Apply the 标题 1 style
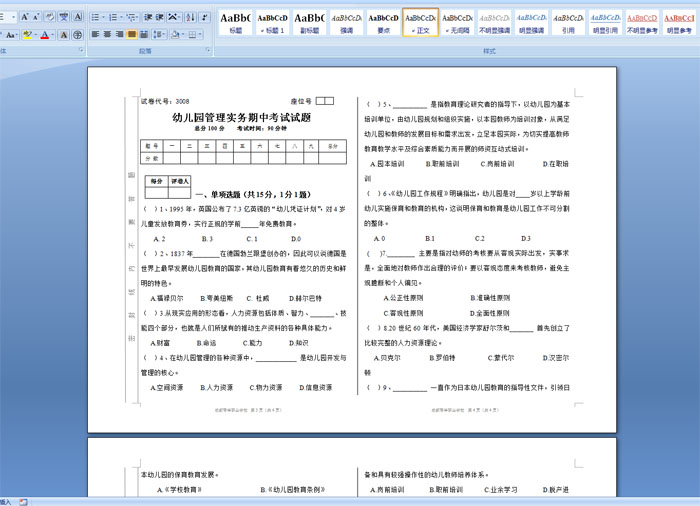Screen dimensions: 700x506 pyautogui.click(x=272, y=23)
